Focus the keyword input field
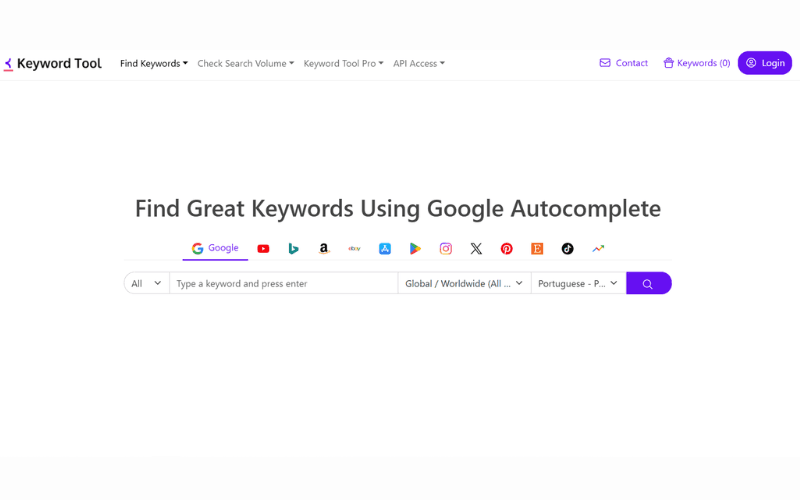The image size is (800, 500). click(284, 284)
